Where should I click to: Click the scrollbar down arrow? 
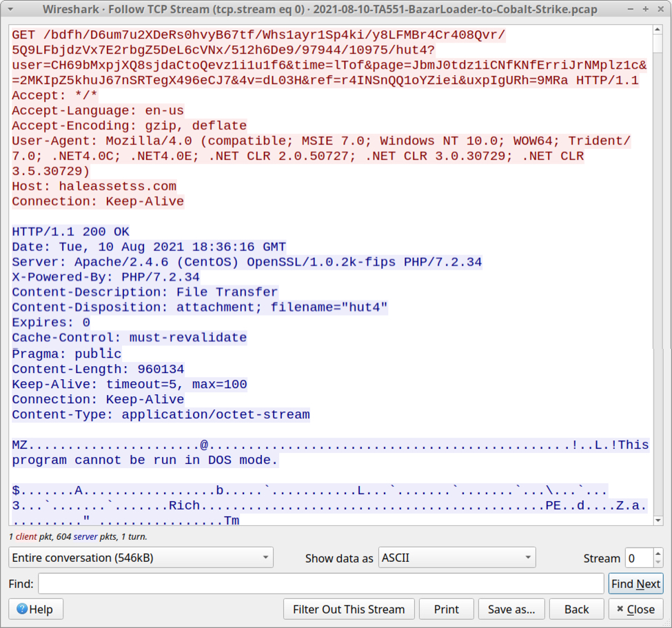[x=658, y=520]
